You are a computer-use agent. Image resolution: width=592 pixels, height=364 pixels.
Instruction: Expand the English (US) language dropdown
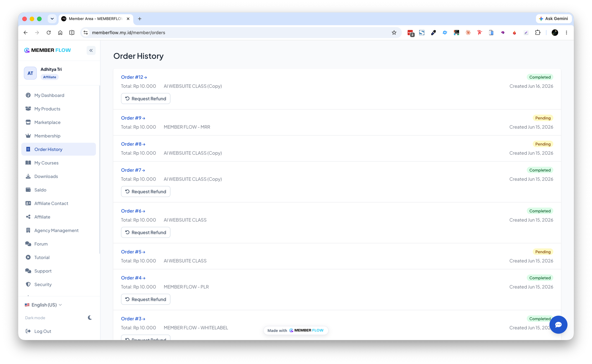point(43,305)
